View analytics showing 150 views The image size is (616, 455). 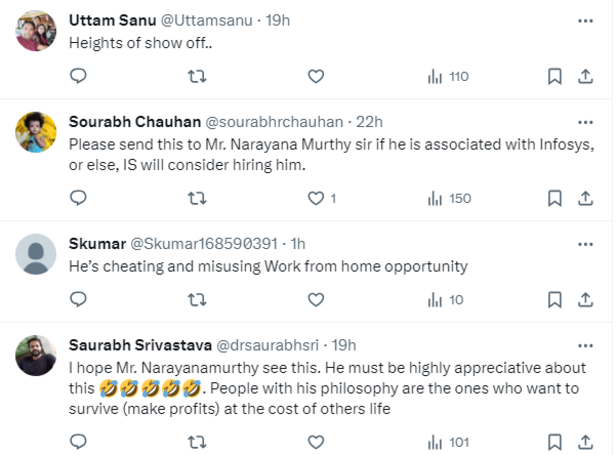(x=449, y=198)
